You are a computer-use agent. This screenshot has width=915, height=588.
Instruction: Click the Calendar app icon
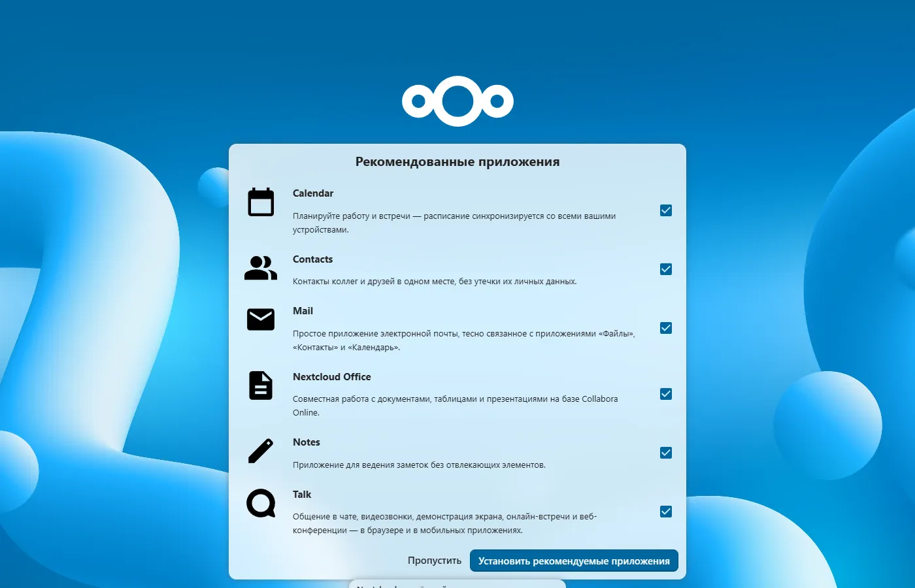pyautogui.click(x=261, y=202)
